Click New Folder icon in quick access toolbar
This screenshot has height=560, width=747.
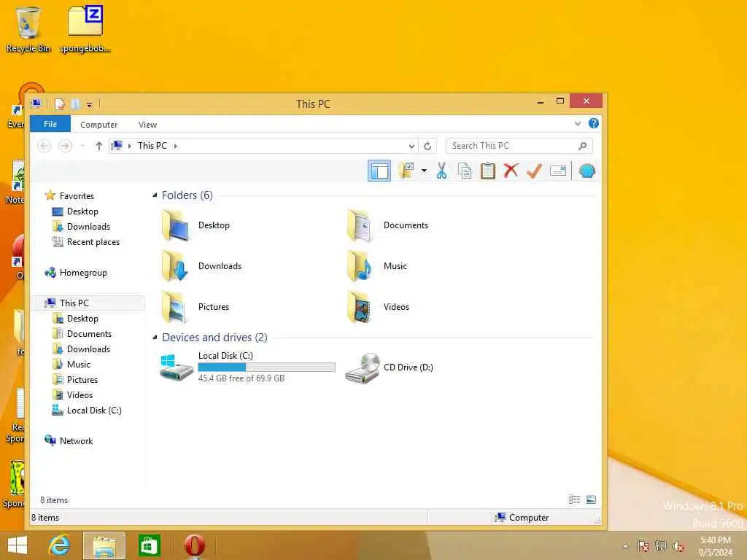[75, 104]
